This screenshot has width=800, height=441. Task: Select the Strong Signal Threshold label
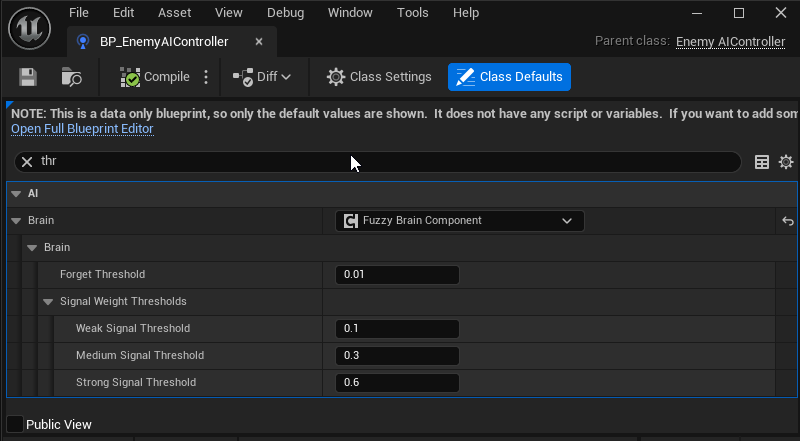(x=136, y=383)
